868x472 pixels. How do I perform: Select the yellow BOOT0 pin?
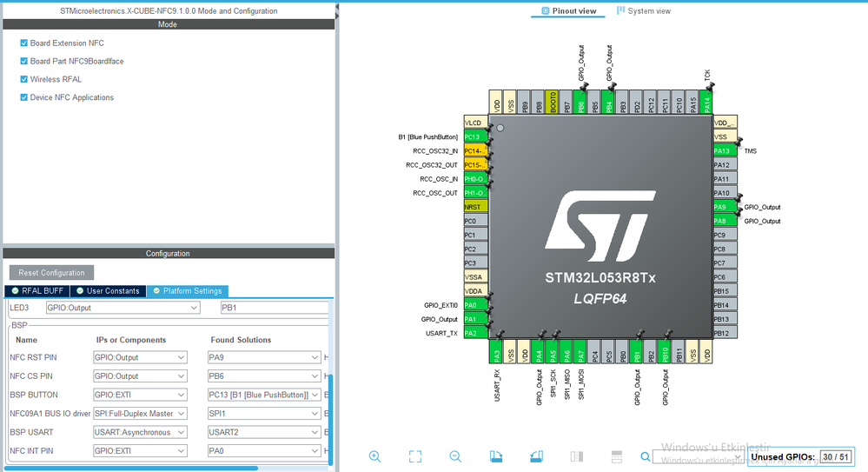point(552,102)
